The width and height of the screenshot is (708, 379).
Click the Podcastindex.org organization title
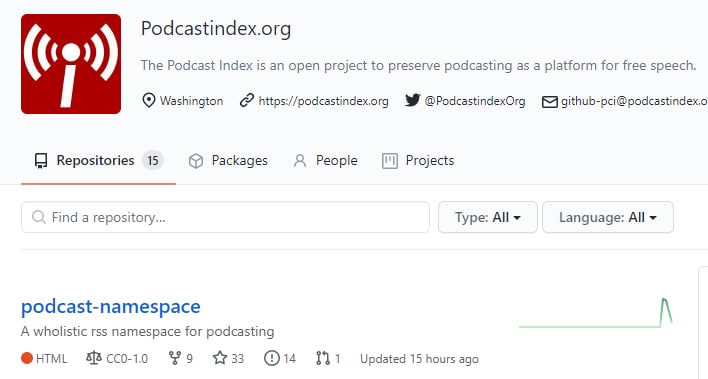point(216,28)
